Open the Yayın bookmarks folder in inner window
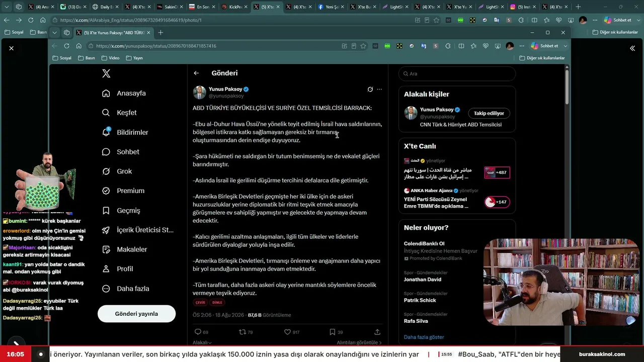The width and height of the screenshot is (644, 362). pos(134,58)
